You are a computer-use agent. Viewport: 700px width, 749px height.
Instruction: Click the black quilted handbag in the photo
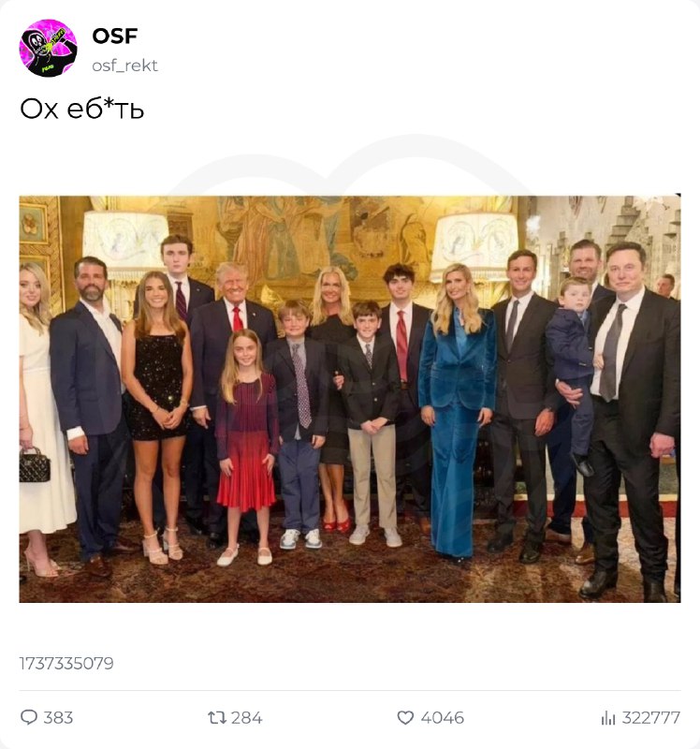coord(35,464)
